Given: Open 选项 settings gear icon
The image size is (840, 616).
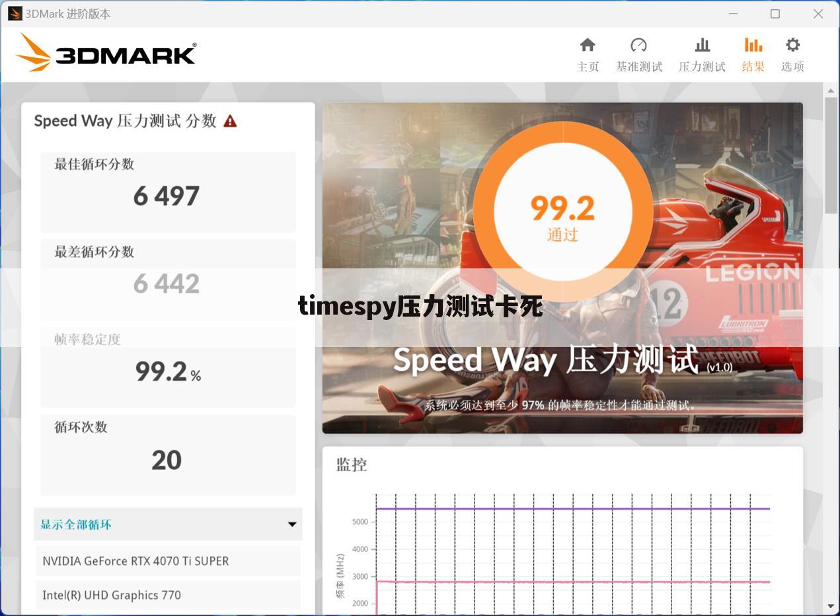Looking at the screenshot, I should tap(792, 46).
